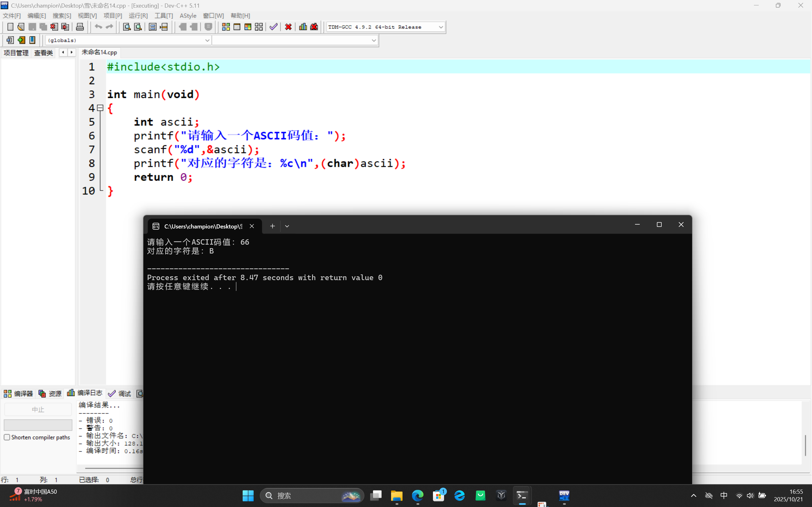
Task: Click the Dev-C++ icon in the taskbar
Action: pos(564,495)
